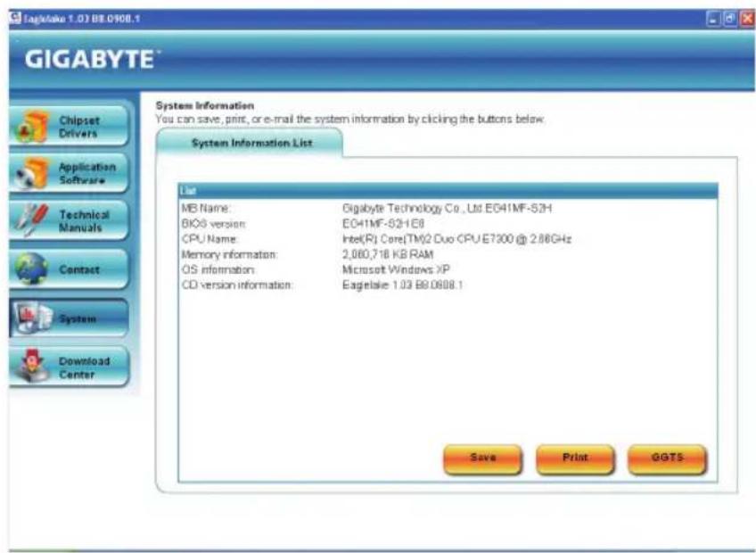The image size is (756, 553).
Task: Open the Chipset Drivers section
Action: (70, 127)
